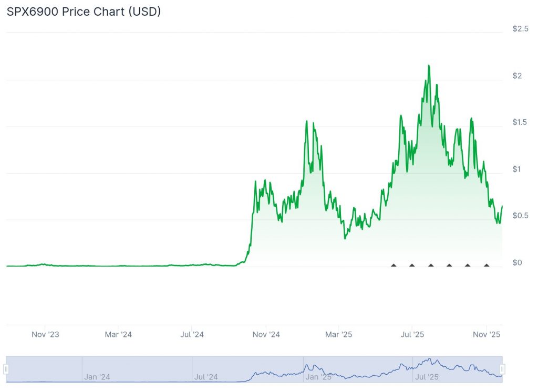Click the right navigator range handle
This screenshot has height=392, width=538.
(502, 369)
